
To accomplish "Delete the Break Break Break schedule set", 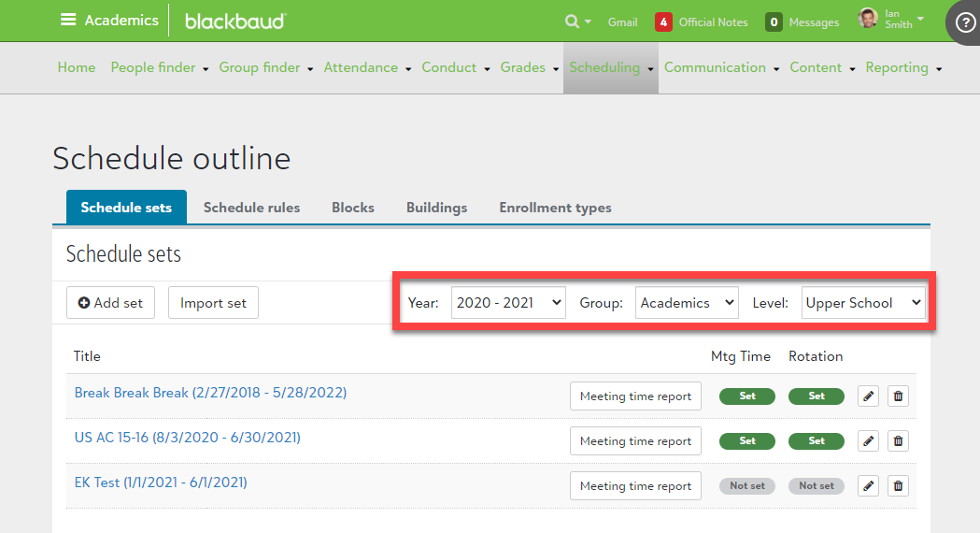I will (x=898, y=396).
